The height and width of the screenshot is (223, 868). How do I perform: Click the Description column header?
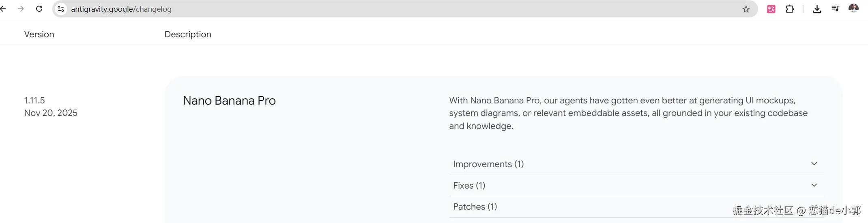click(188, 34)
